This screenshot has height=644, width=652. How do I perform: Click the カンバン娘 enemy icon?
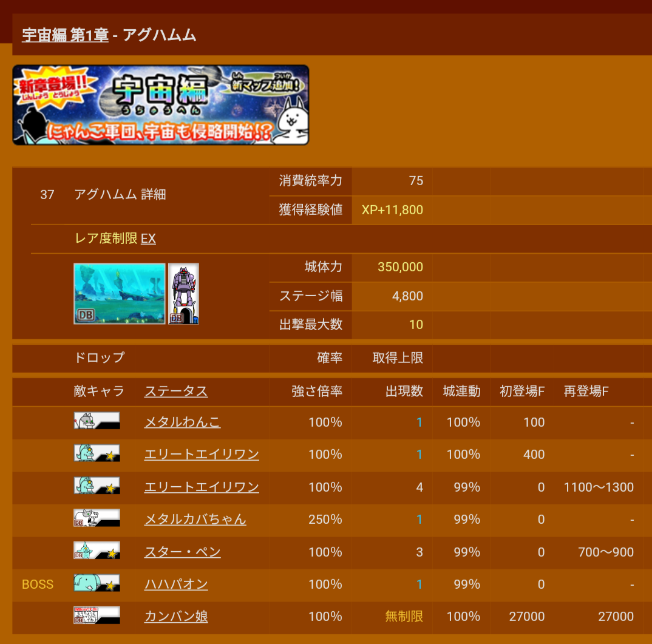[x=97, y=615]
